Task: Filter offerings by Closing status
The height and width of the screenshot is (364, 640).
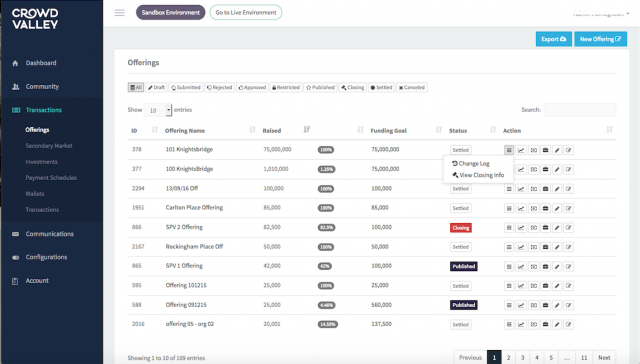Action: tap(353, 87)
